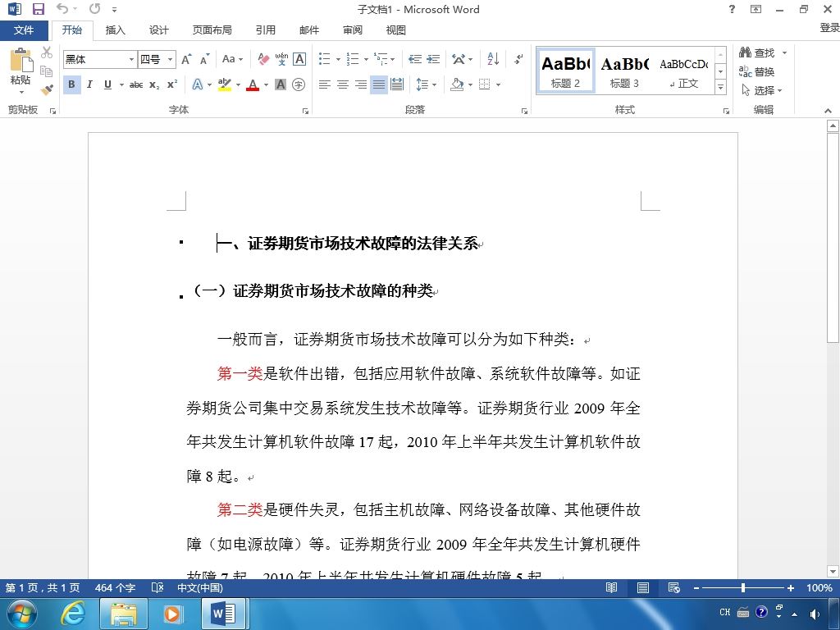
Task: Decrease paragraph indent
Action: click(414, 59)
